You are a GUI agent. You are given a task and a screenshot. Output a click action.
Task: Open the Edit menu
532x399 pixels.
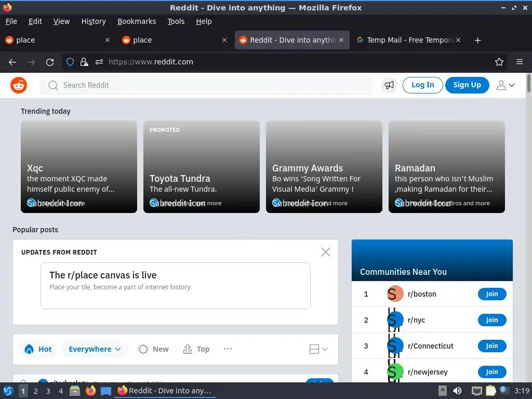[35, 21]
